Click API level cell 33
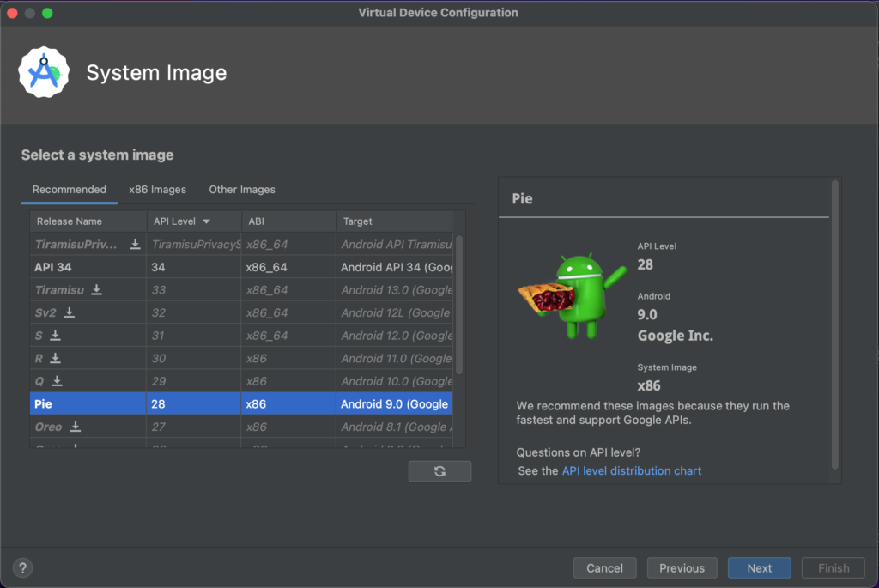This screenshot has height=588, width=879. click(194, 290)
